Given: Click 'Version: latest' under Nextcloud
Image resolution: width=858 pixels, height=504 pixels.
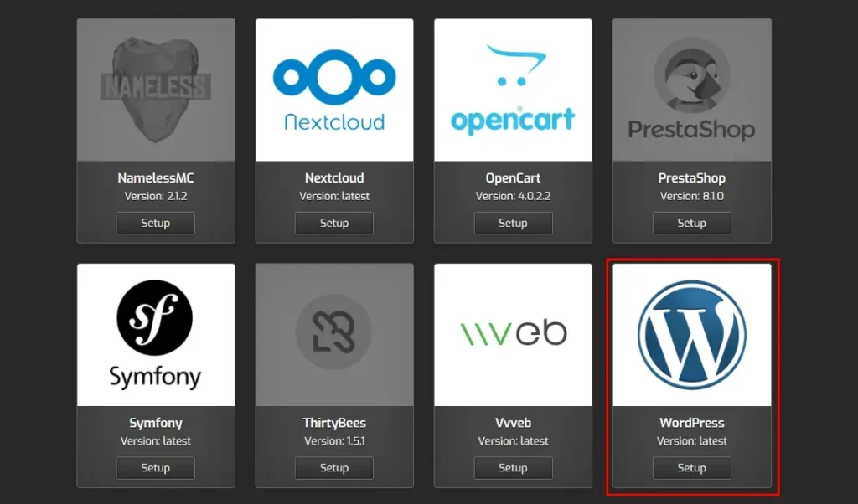Looking at the screenshot, I should 334,196.
